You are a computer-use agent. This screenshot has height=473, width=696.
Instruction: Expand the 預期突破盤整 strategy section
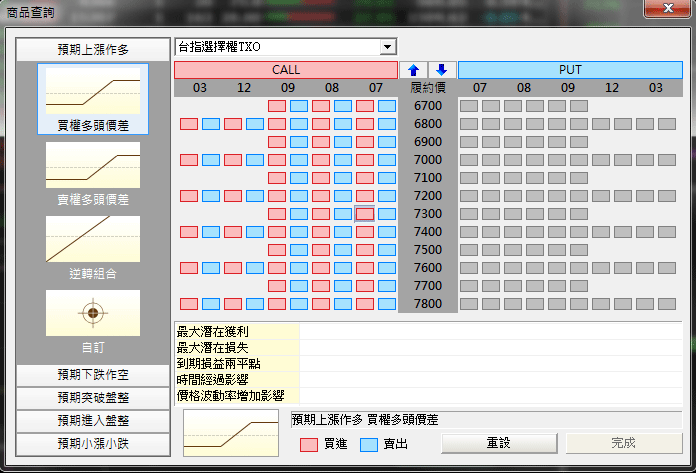[x=93, y=397]
